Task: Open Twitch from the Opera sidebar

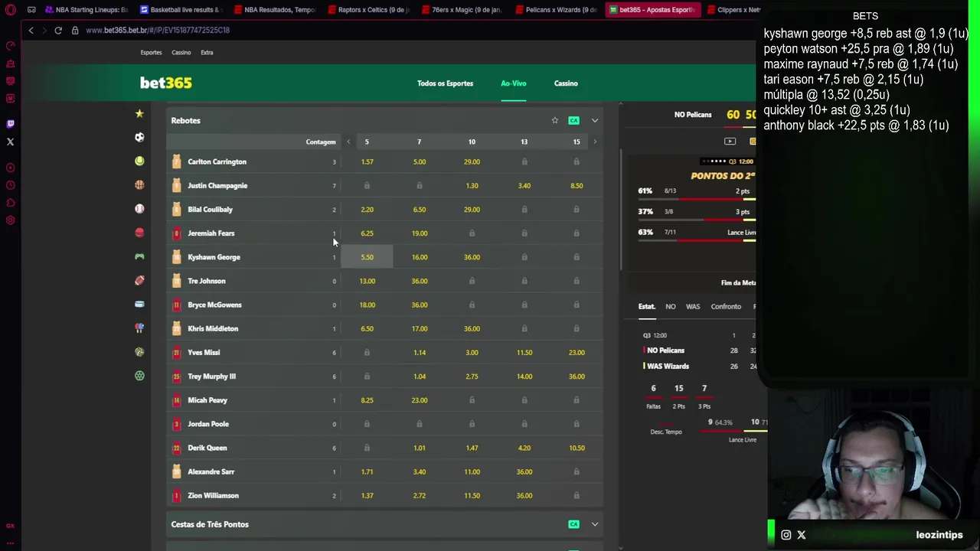Action: (10, 124)
